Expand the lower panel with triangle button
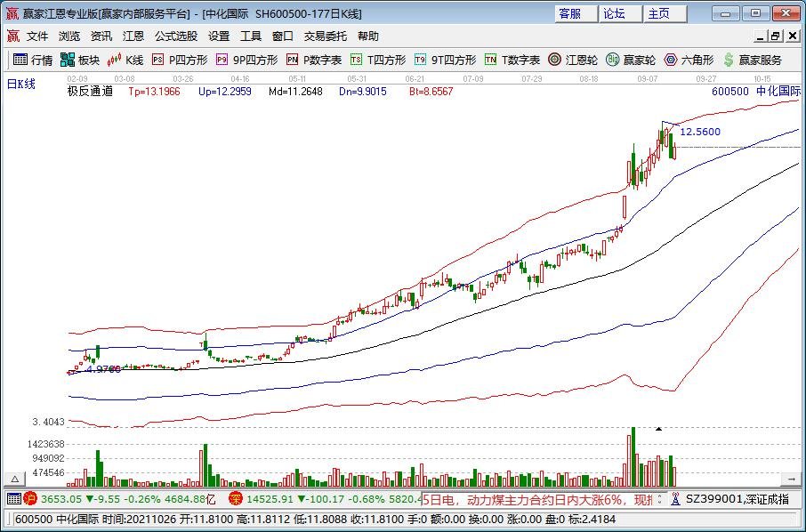 point(15,479)
